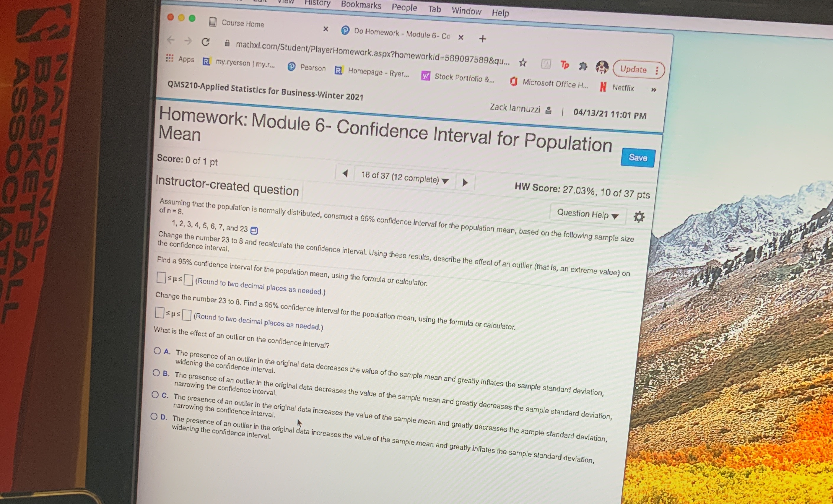Open the Microsoft Office bookmark
Image resolution: width=833 pixels, height=504 pixels.
549,83
